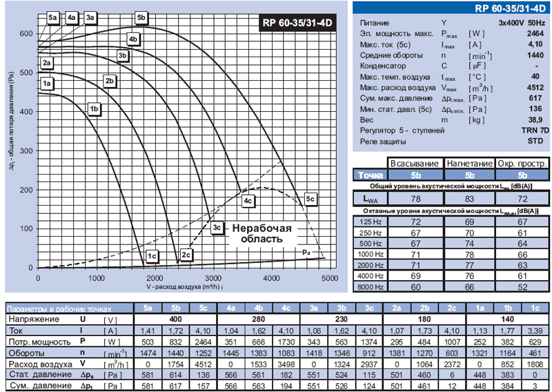Screen dimensions: 552x392
Task: Pick the 1b curve label on graph
Action: click(95, 108)
